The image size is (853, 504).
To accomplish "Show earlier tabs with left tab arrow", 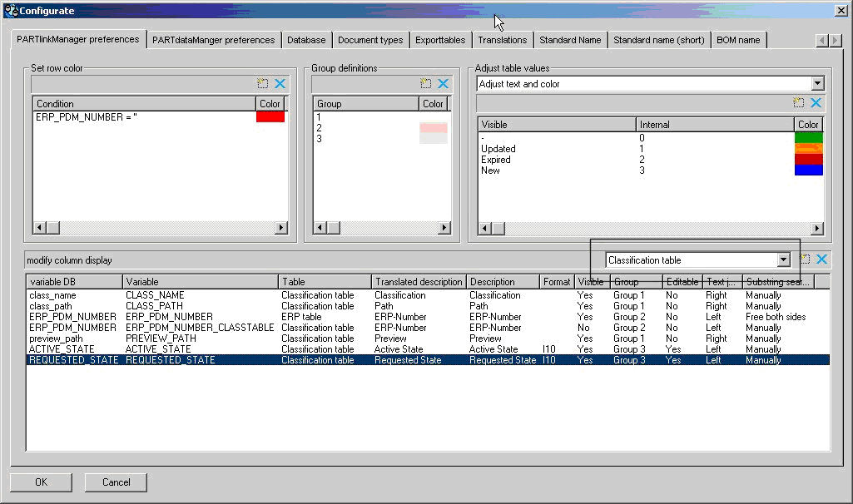I will (822, 40).
